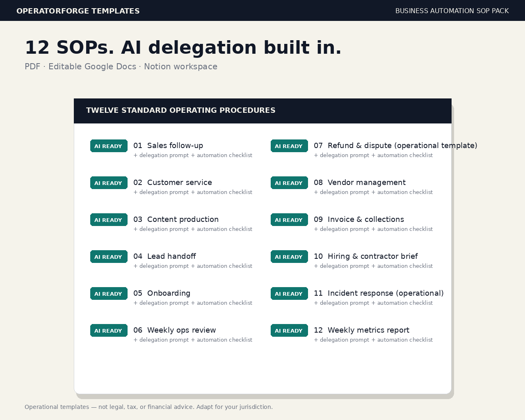
Task: Click the delegation prompt subtext under Customer service
Action: (193, 192)
